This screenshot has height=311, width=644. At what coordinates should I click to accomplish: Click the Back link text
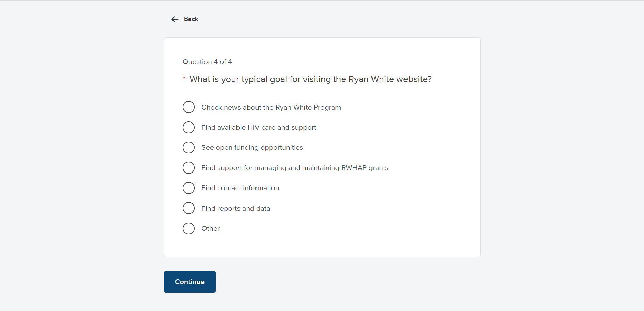tap(191, 19)
